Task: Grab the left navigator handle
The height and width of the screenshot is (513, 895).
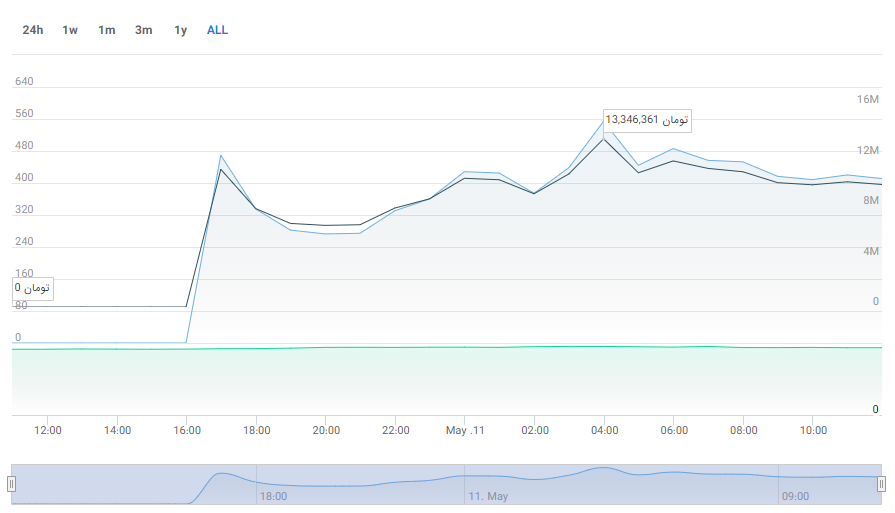Action: coord(12,484)
